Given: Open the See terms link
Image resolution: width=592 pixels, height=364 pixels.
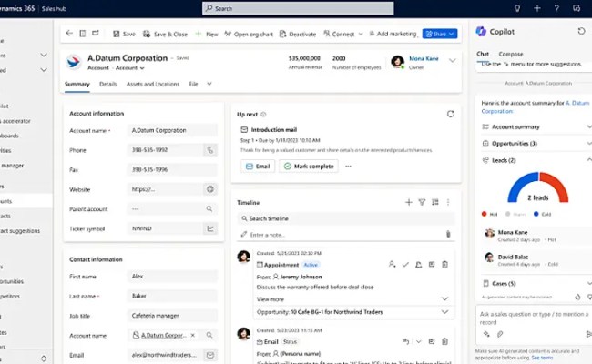Looking at the screenshot, I should [x=542, y=358].
